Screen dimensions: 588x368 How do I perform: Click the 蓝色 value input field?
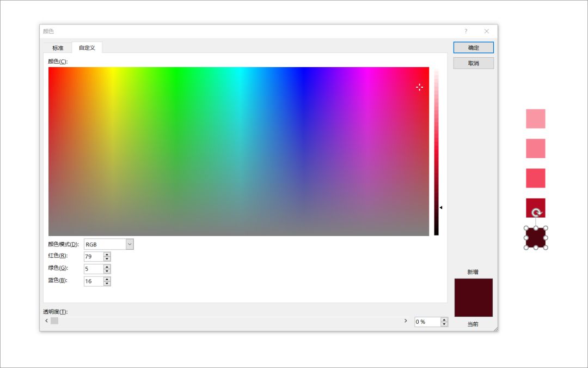click(93, 281)
